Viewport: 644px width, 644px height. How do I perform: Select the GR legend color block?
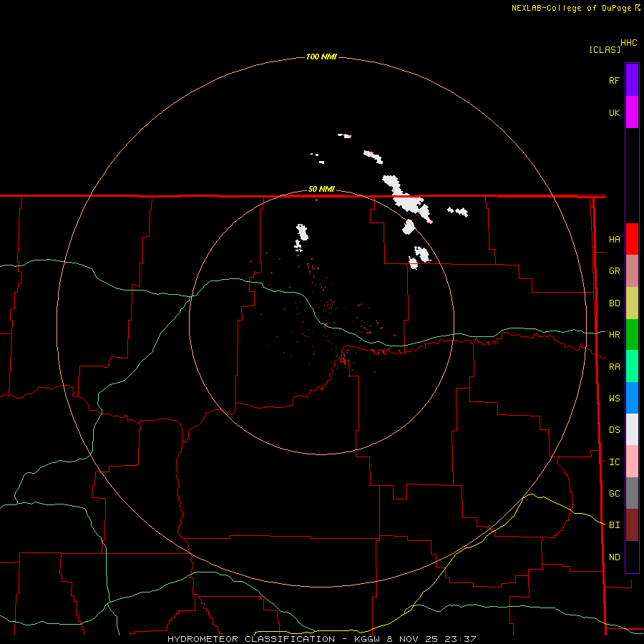point(632,271)
